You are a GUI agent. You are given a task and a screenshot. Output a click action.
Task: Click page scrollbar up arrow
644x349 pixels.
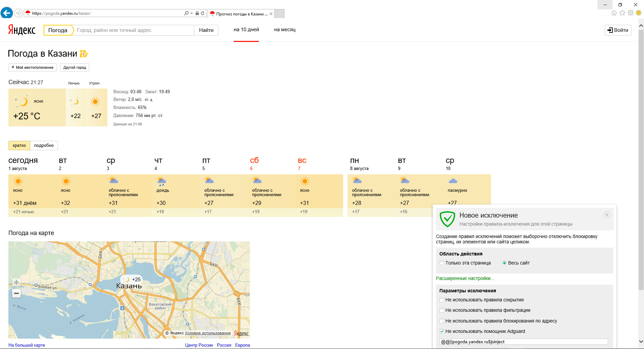tap(641, 25)
